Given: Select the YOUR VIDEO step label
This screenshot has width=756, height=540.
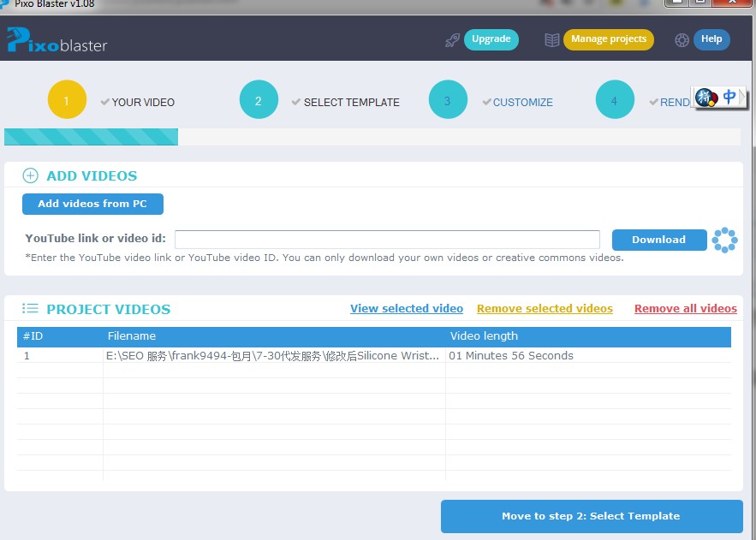Looking at the screenshot, I should click(x=143, y=102).
